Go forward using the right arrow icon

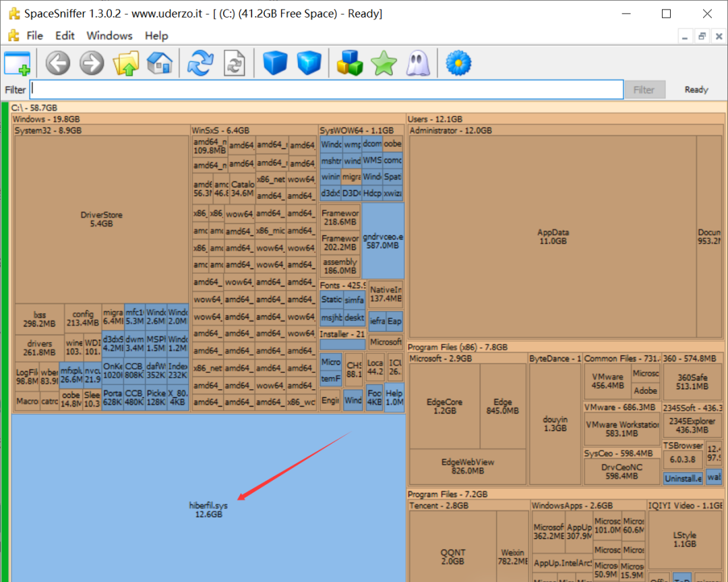click(x=92, y=63)
